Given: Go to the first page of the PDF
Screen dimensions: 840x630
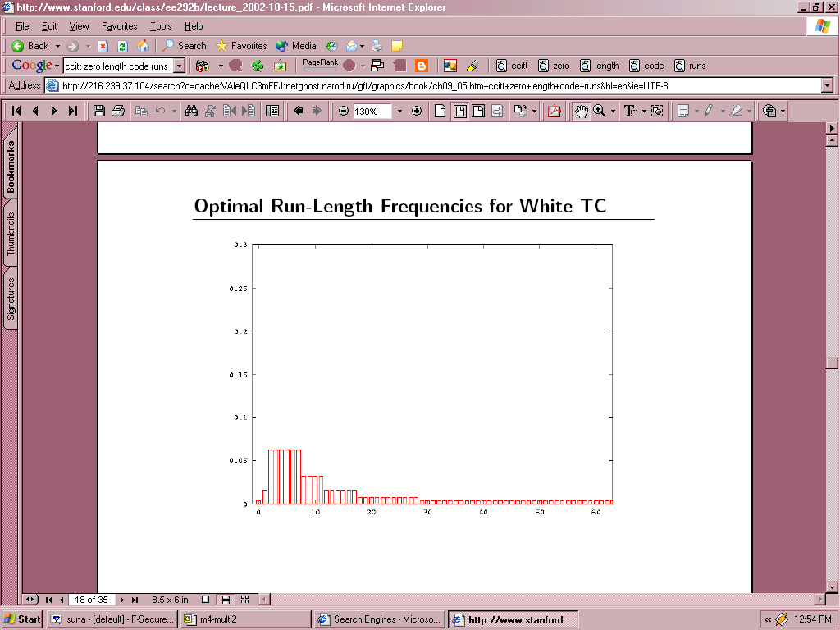Looking at the screenshot, I should pyautogui.click(x=16, y=111).
